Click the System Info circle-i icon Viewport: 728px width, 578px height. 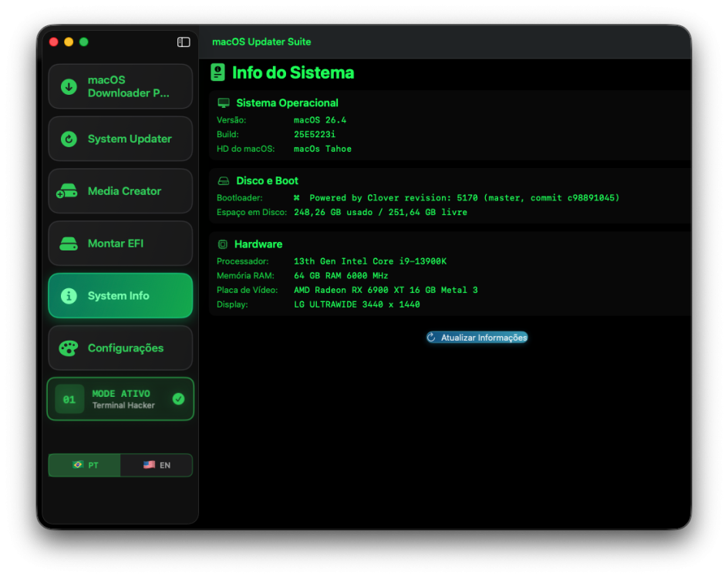(69, 296)
